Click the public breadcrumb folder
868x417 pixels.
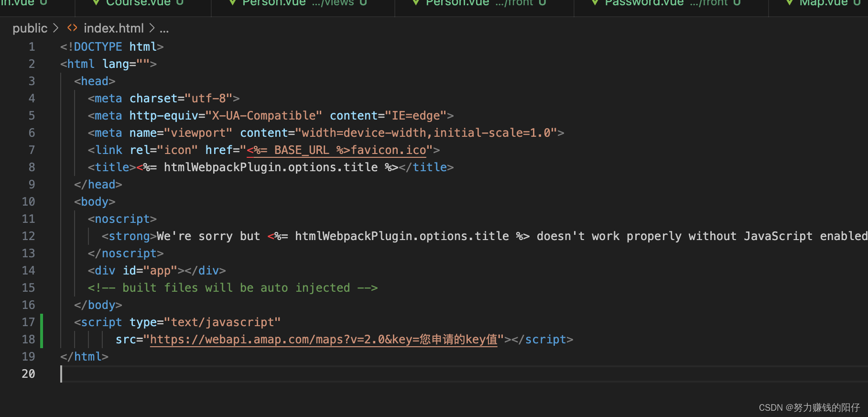click(30, 28)
